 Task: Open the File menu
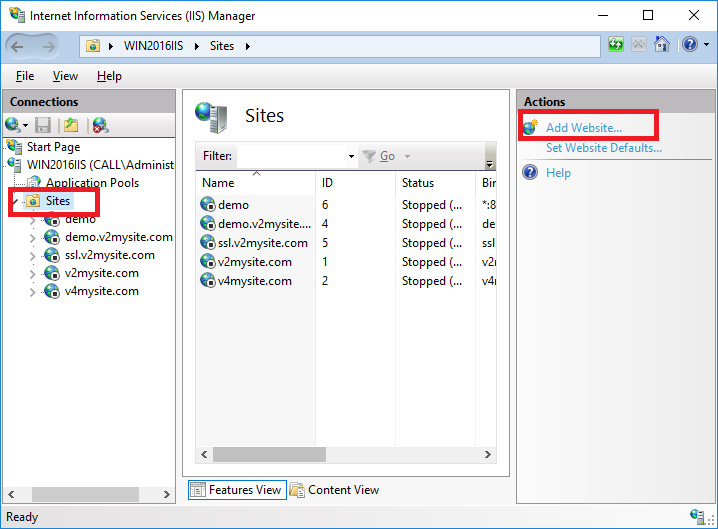point(25,76)
